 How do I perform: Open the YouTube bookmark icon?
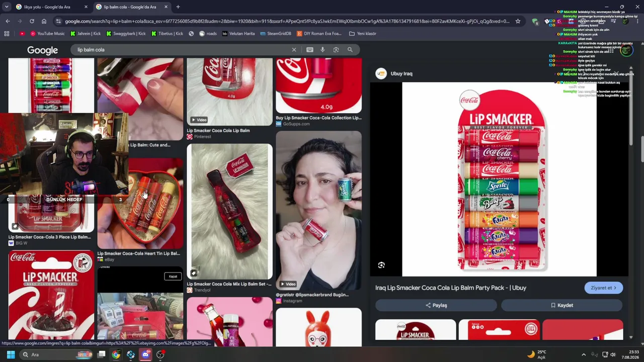pos(22,34)
